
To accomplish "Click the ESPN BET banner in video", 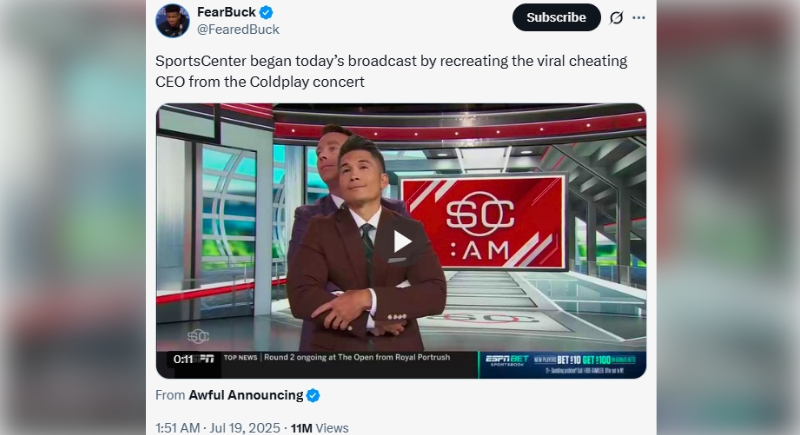I will [x=562, y=362].
